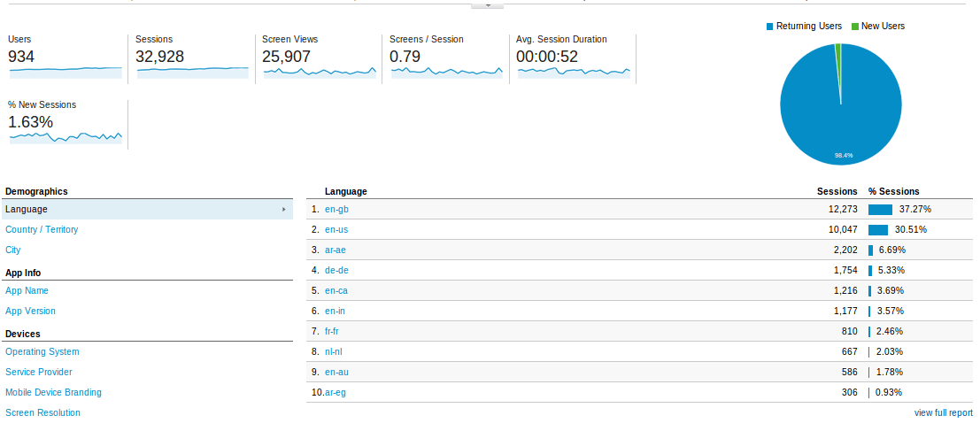This screenshot has height=431, width=980.
Task: Click the green New Users legend swatch
Action: (855, 27)
